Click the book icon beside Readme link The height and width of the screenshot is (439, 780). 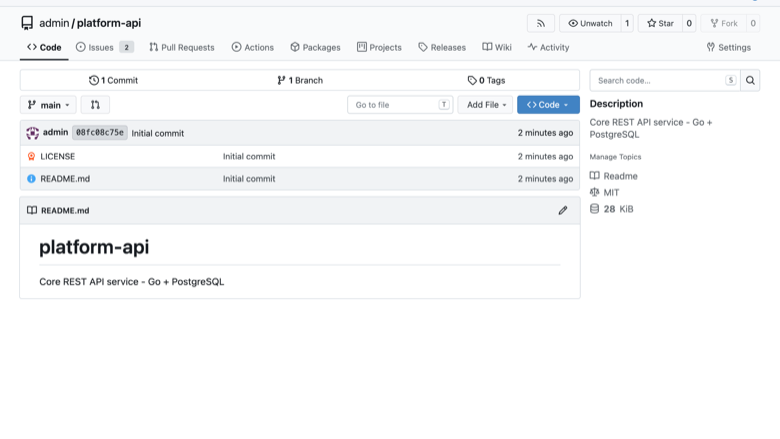pos(594,176)
